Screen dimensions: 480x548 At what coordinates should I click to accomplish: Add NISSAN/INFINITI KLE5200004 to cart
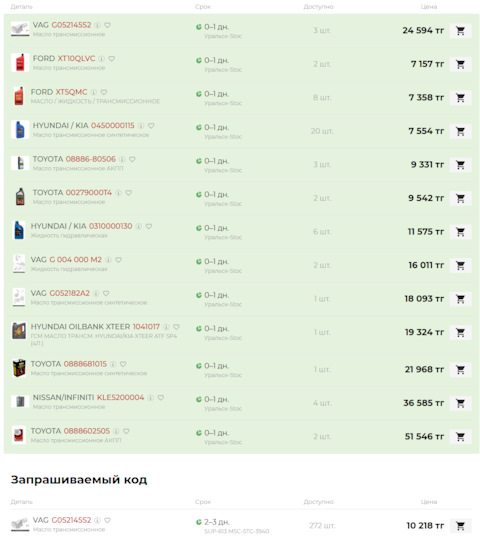point(460,403)
